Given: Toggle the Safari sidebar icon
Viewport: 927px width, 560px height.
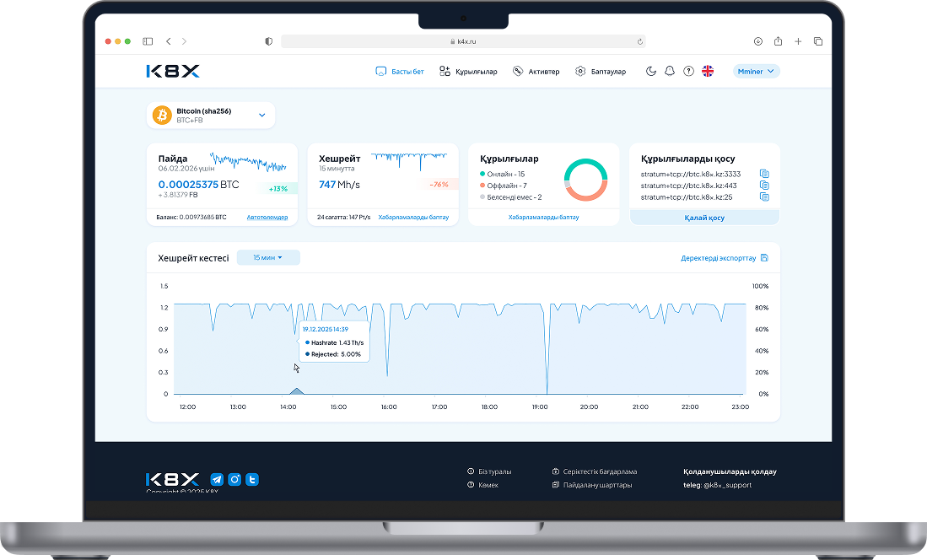Looking at the screenshot, I should pos(148,40).
